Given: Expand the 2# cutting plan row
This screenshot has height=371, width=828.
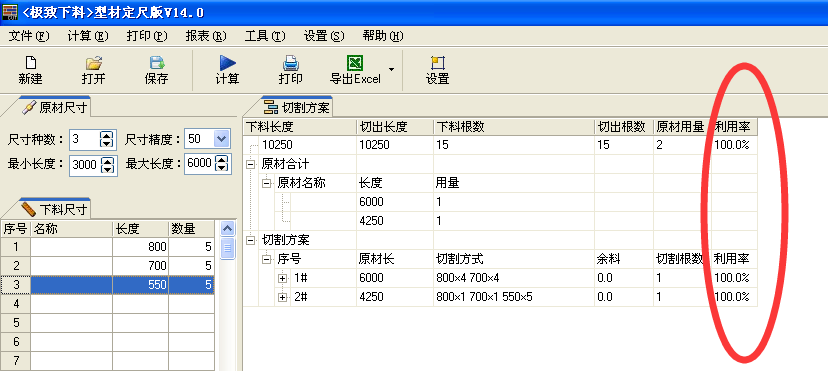Looking at the screenshot, I should point(283,297).
